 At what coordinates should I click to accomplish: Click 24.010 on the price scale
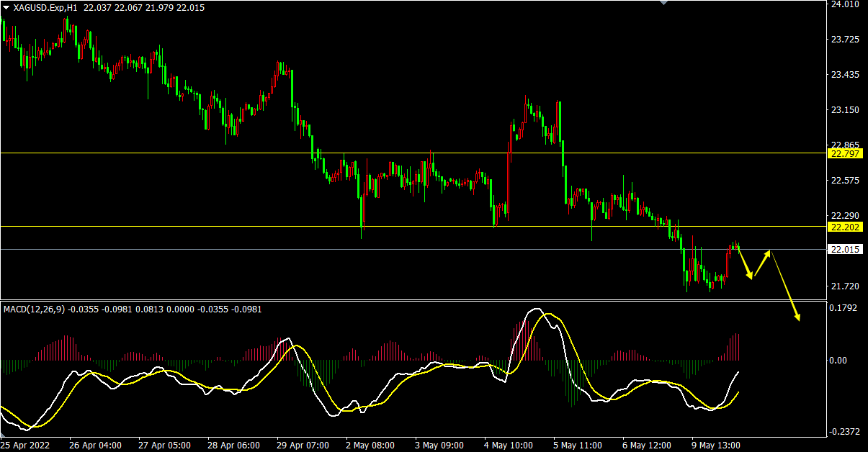pyautogui.click(x=845, y=4)
